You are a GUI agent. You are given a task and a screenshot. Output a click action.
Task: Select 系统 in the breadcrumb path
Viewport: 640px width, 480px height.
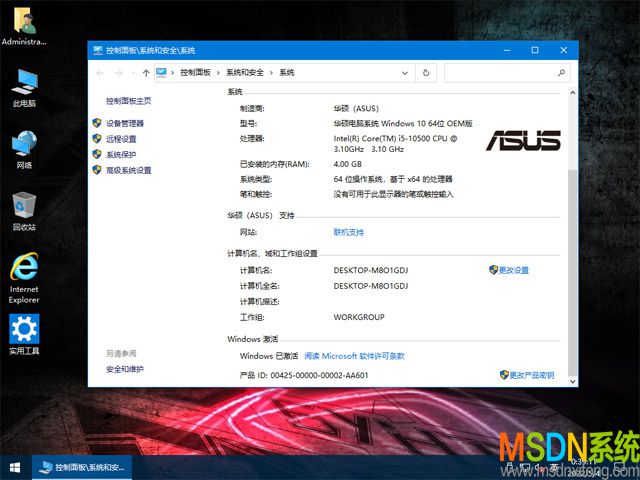click(287, 73)
